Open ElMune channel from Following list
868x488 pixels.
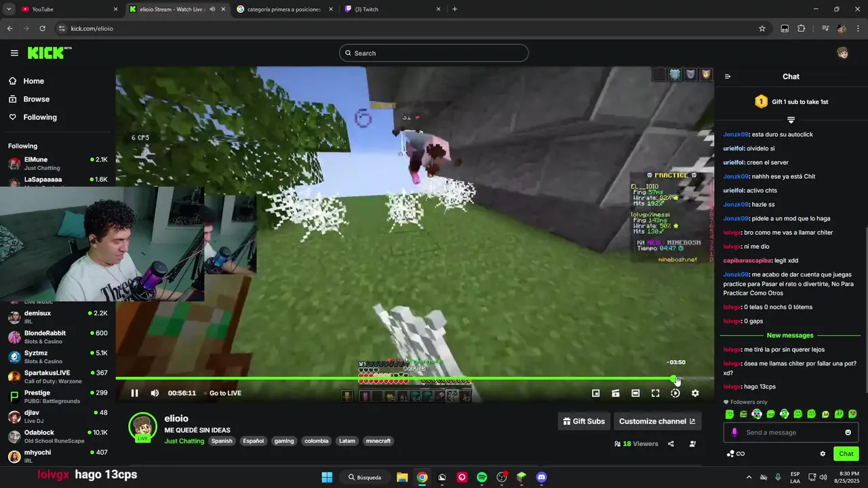58,163
